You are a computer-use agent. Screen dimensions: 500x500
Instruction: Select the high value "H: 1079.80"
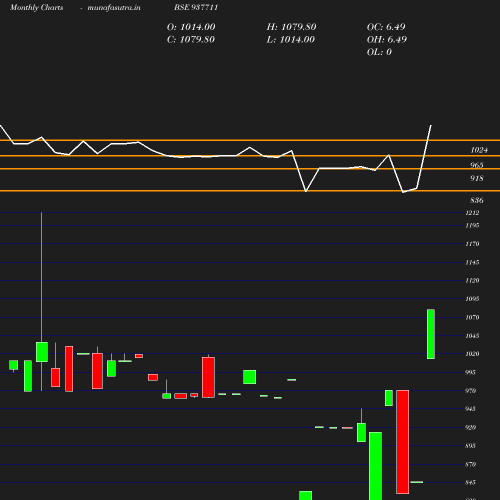[291, 27]
